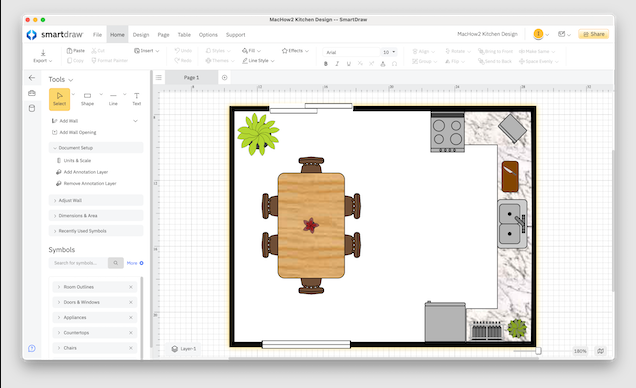Open the help icon at bottom left
The height and width of the screenshot is (388, 636).
tap(32, 348)
